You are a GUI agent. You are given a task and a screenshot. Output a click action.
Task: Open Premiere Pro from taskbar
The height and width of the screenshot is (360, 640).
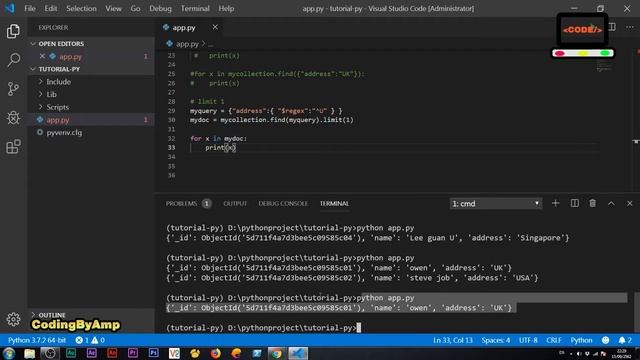coord(133,353)
